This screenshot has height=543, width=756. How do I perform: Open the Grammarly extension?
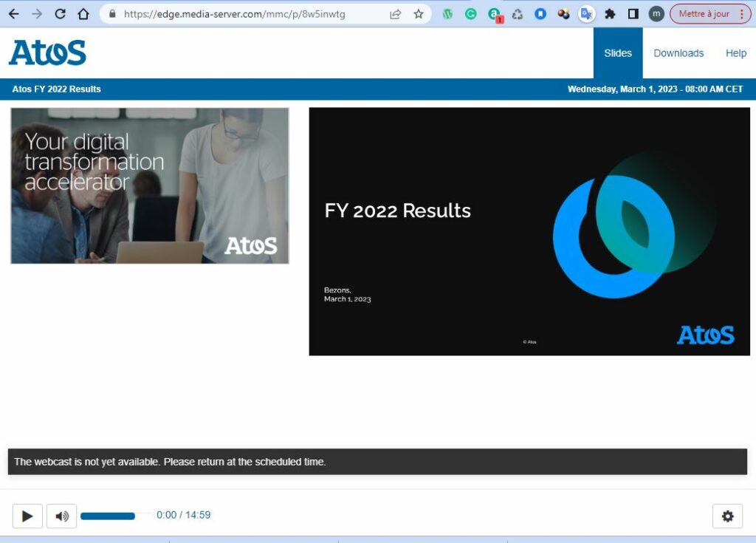470,14
